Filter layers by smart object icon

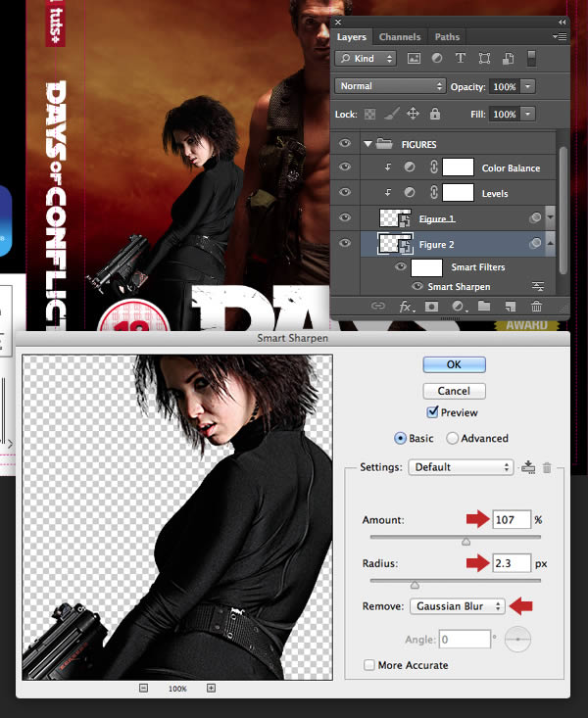508,58
